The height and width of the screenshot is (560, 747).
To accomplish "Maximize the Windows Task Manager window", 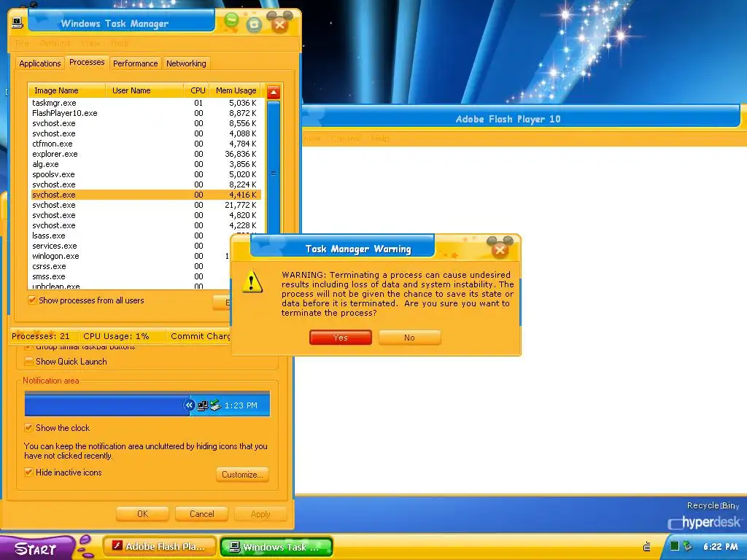I will pos(255,24).
